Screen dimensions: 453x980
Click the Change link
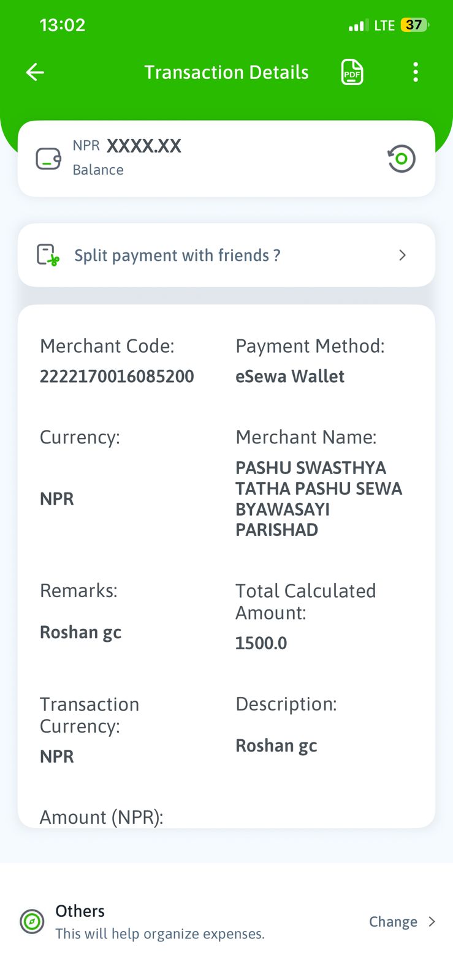point(393,922)
